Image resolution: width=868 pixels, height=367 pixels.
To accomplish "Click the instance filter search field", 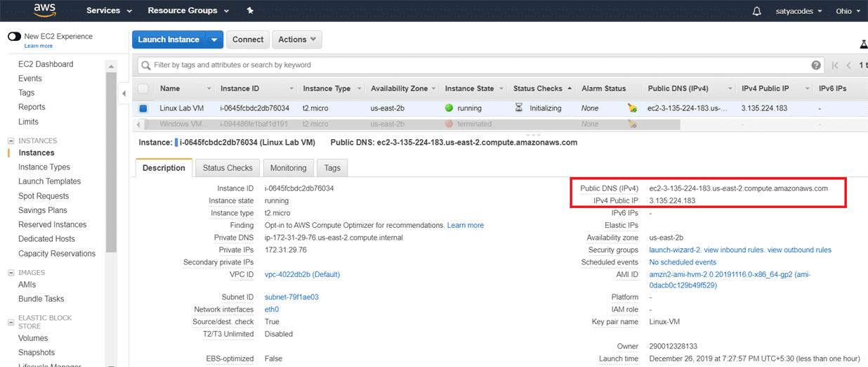I will (x=478, y=65).
